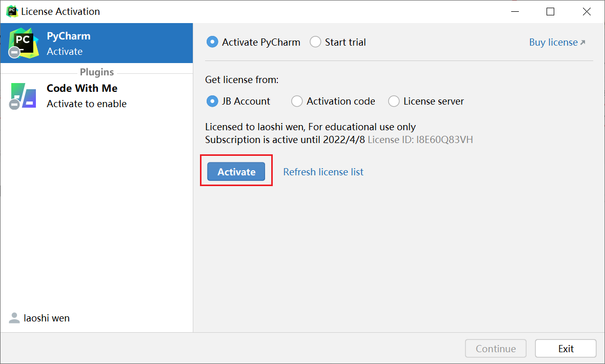This screenshot has width=605, height=364.
Task: Click the Code With Me plugin icon
Action: pyautogui.click(x=23, y=96)
